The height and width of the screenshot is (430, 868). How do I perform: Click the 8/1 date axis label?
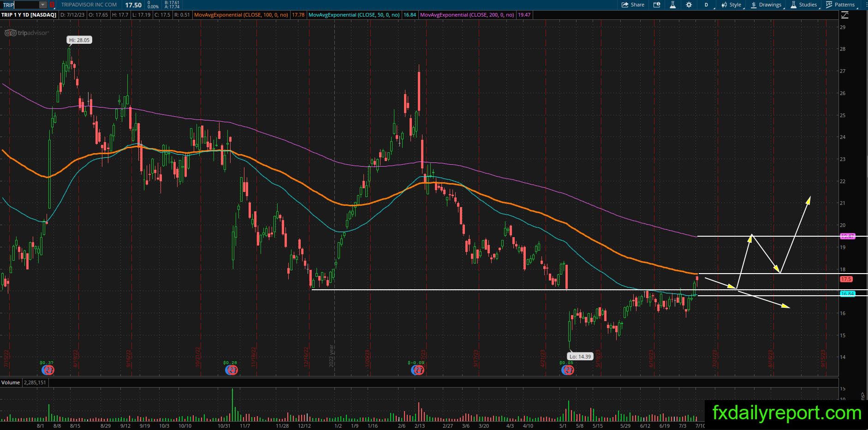41,426
